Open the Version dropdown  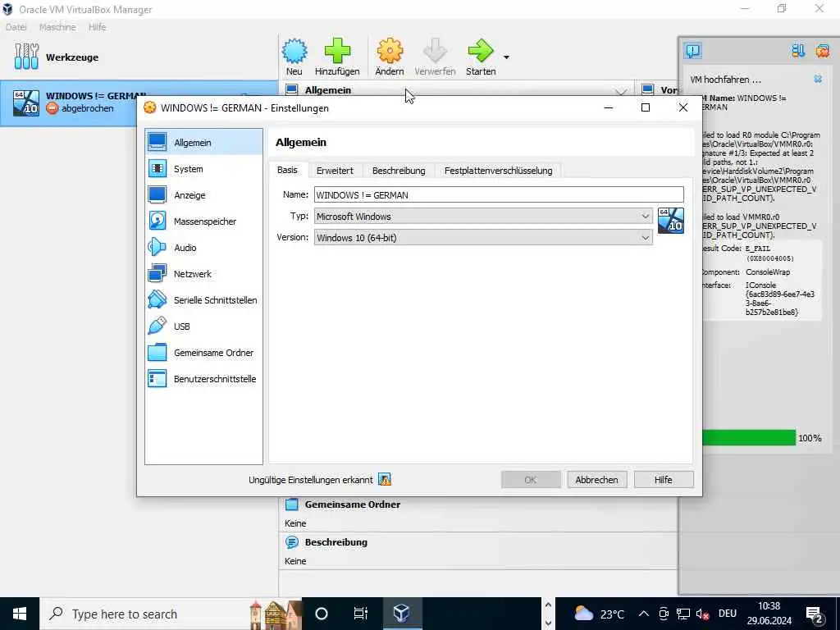(x=483, y=237)
